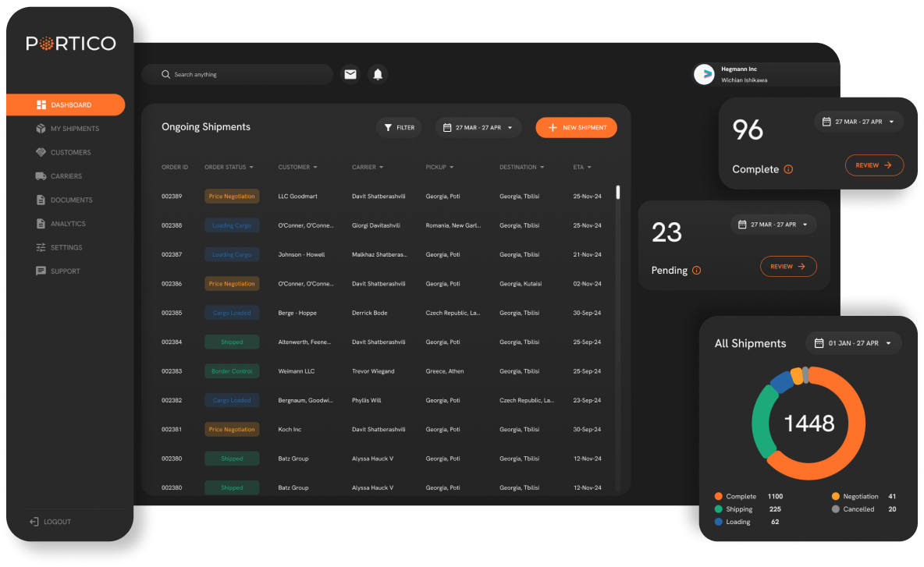This screenshot has height=567, width=924.
Task: Click the Hegmann Inc profile avatar
Action: click(x=704, y=74)
